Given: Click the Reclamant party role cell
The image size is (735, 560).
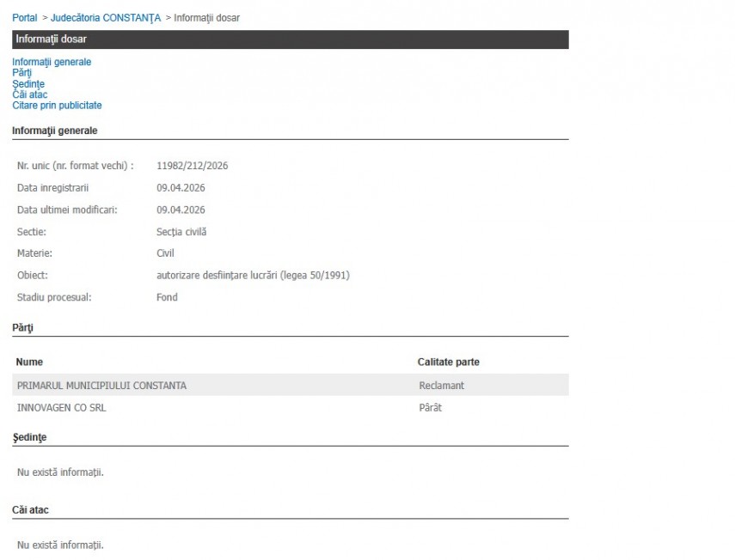Looking at the screenshot, I should [441, 386].
